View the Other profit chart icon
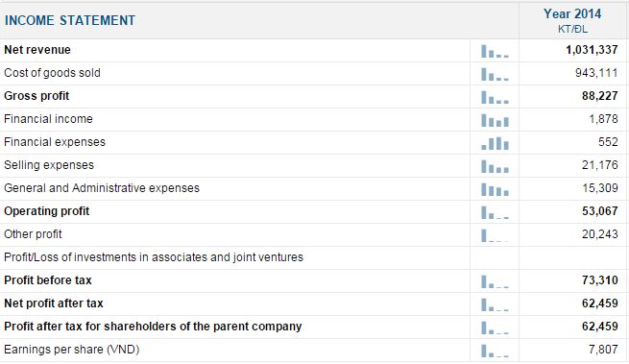 (x=495, y=235)
